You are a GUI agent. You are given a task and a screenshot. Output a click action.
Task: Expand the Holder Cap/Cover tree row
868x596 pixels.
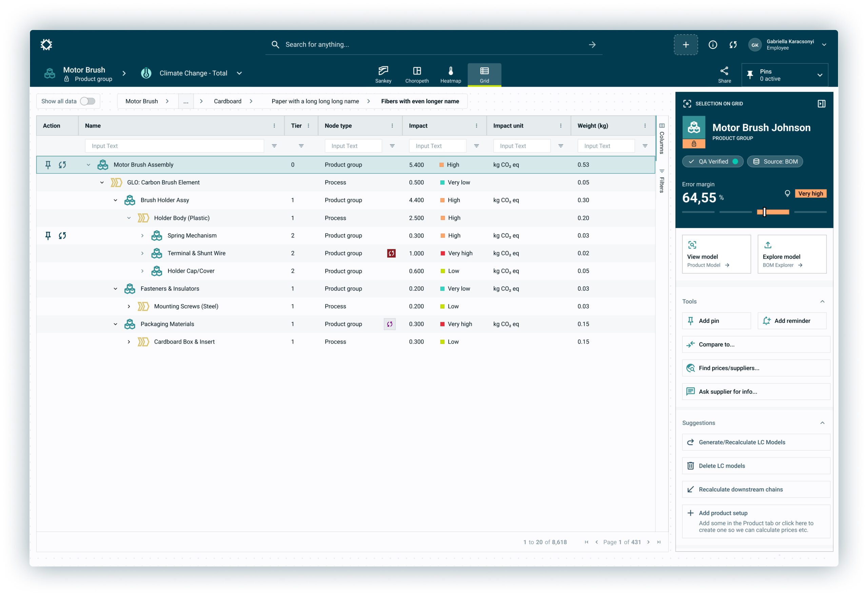tap(142, 271)
